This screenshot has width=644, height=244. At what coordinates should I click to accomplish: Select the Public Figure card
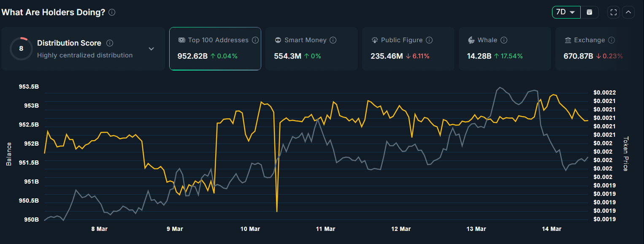[x=408, y=49]
